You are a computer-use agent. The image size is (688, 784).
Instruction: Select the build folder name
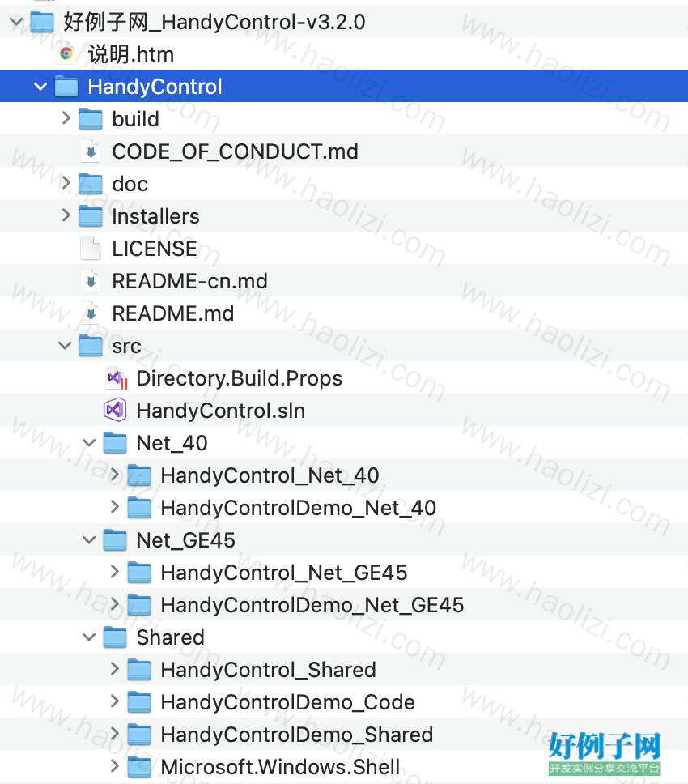click(135, 119)
